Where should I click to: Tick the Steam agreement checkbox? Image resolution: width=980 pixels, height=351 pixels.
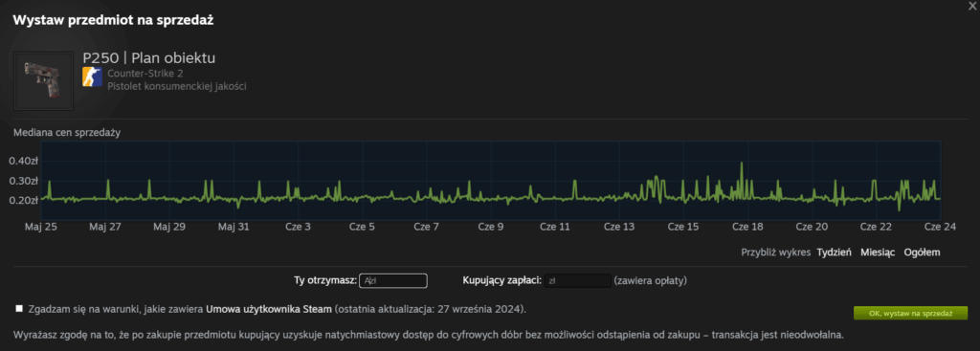pyautogui.click(x=19, y=308)
